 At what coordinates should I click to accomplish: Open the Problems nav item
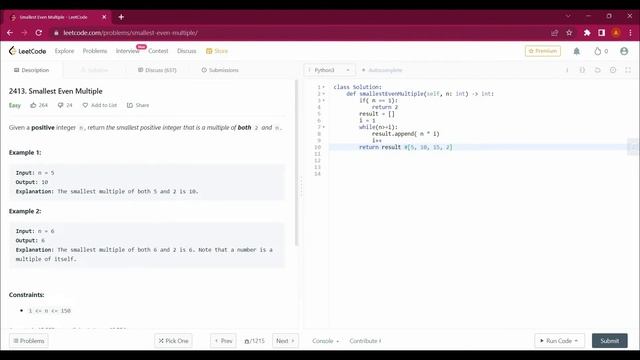95,51
